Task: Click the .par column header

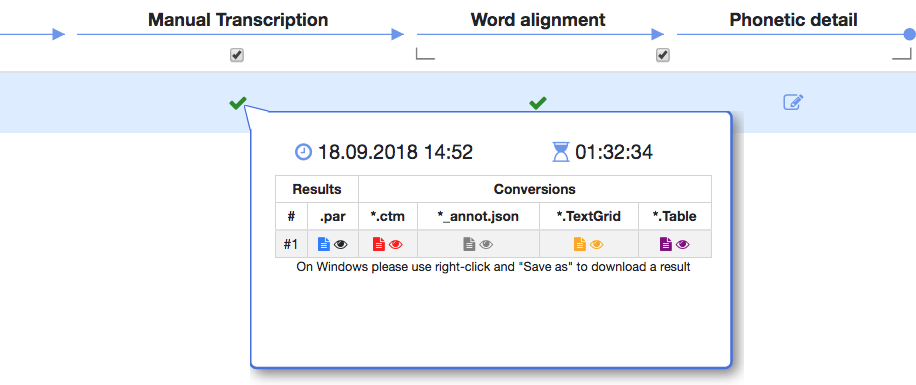Action: tap(333, 217)
